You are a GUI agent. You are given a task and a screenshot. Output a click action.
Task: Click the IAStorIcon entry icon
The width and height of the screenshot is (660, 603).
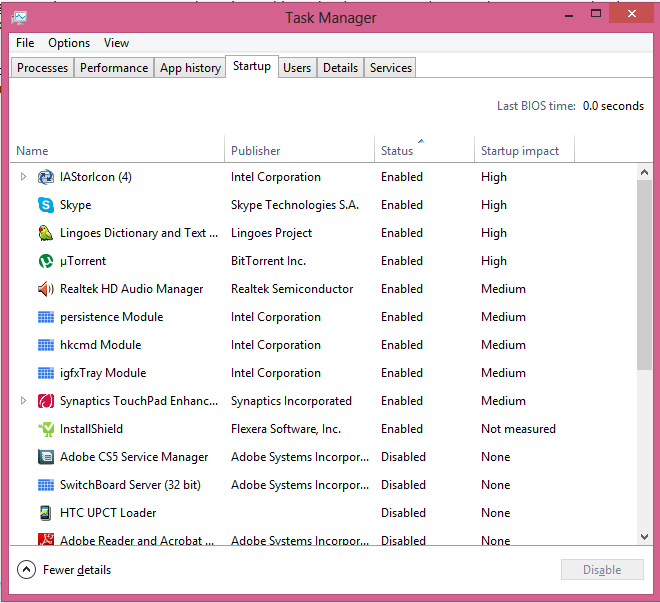tap(46, 177)
